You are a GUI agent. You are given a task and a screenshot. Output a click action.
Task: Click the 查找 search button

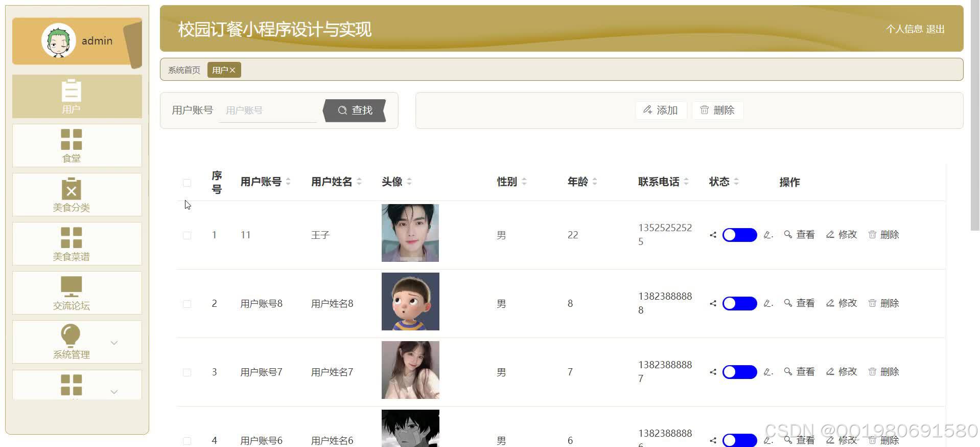coord(355,110)
